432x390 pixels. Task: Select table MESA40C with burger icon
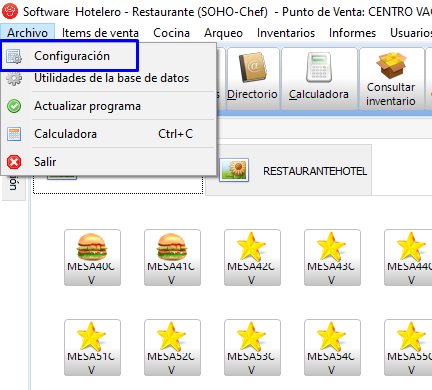point(92,257)
